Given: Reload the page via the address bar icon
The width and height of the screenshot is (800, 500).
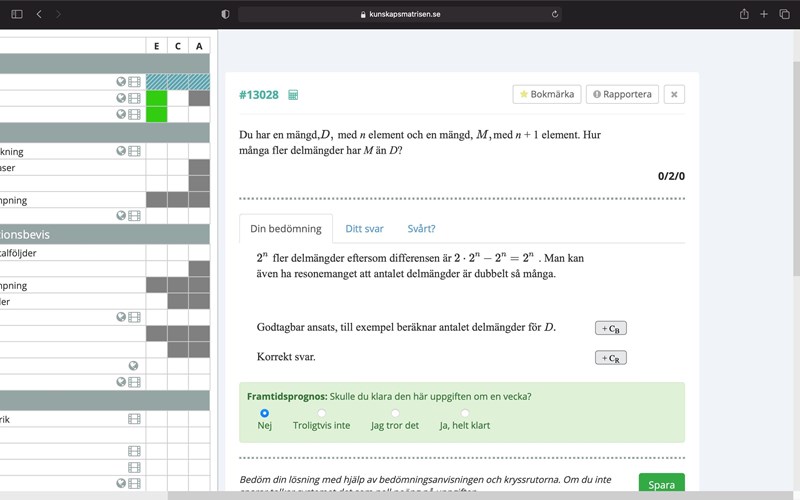Looking at the screenshot, I should tap(555, 14).
